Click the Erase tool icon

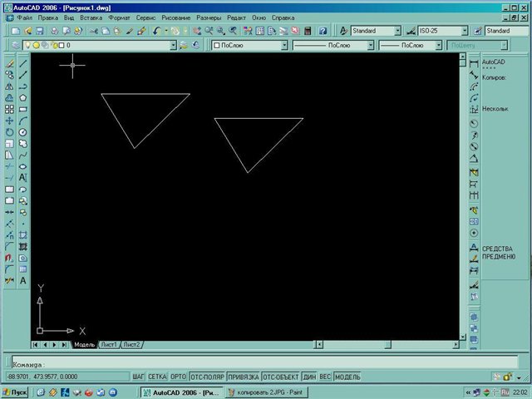[x=9, y=62]
